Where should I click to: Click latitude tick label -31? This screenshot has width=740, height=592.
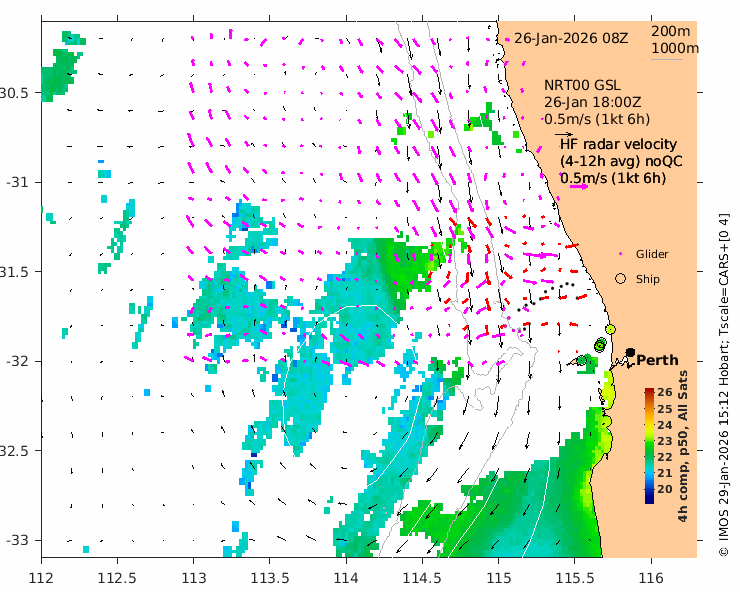(17, 182)
